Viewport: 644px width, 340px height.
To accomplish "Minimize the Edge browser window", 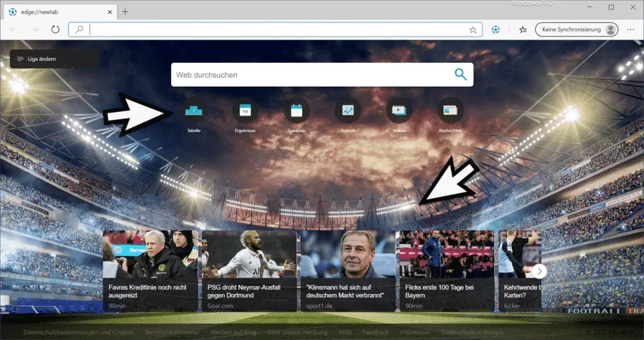I will [589, 7].
